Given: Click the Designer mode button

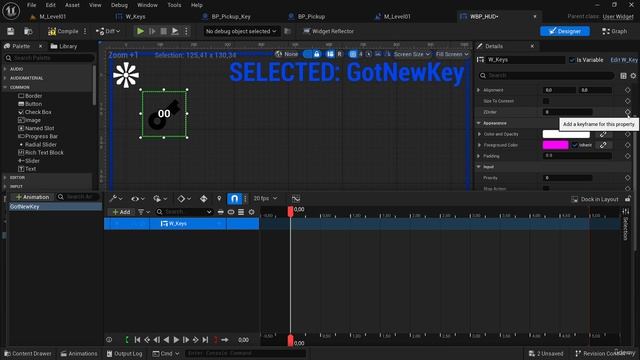Looking at the screenshot, I should pos(565,31).
